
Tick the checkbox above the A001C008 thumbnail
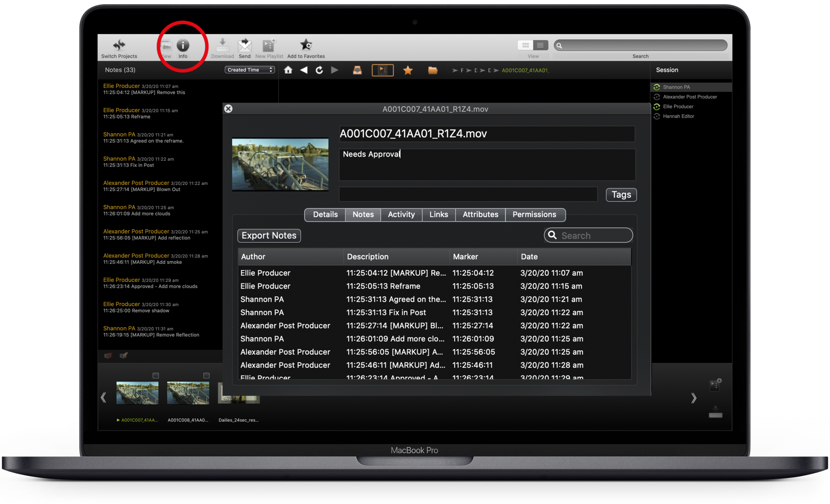tap(206, 375)
